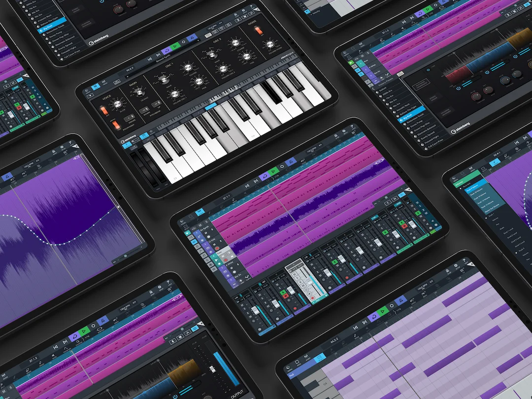Open Help on the fade curve waveform tablet
Screen dimensions: 532x399
70,143
